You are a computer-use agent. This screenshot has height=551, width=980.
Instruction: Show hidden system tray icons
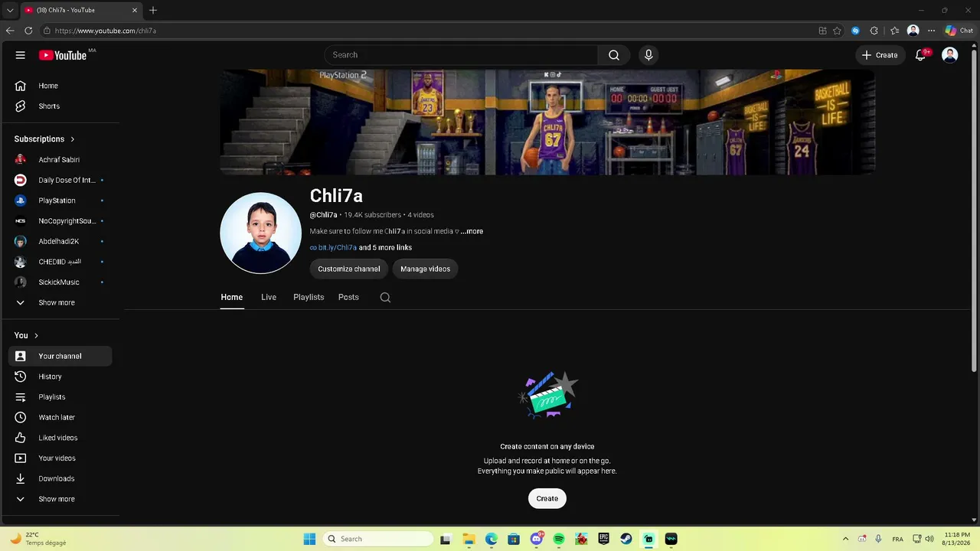(845, 539)
